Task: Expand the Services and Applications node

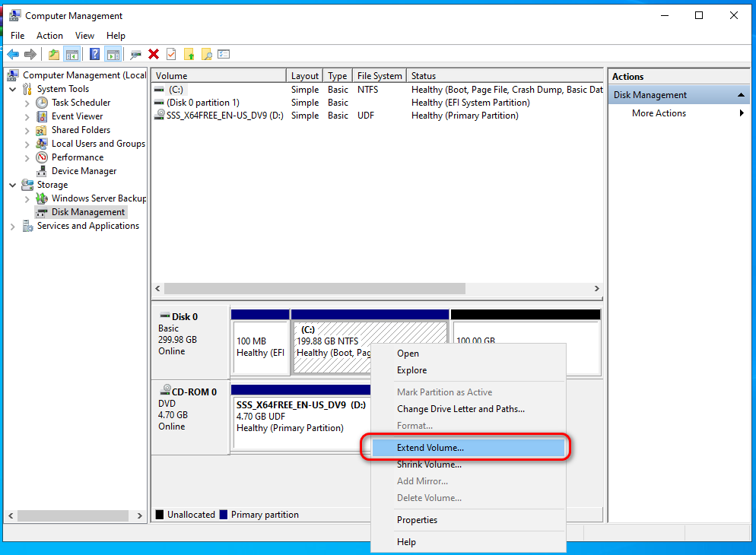Action: (x=14, y=226)
